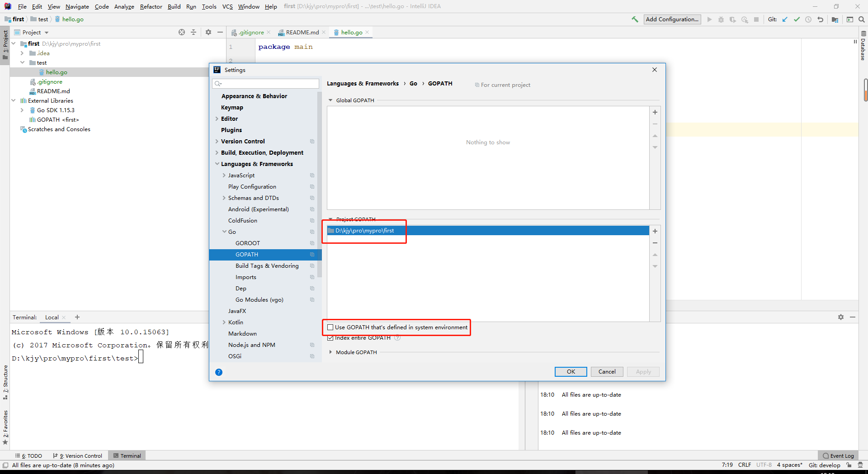The height and width of the screenshot is (474, 868).
Task: Open the Favorites tool window tab
Action: pyautogui.click(x=5, y=427)
